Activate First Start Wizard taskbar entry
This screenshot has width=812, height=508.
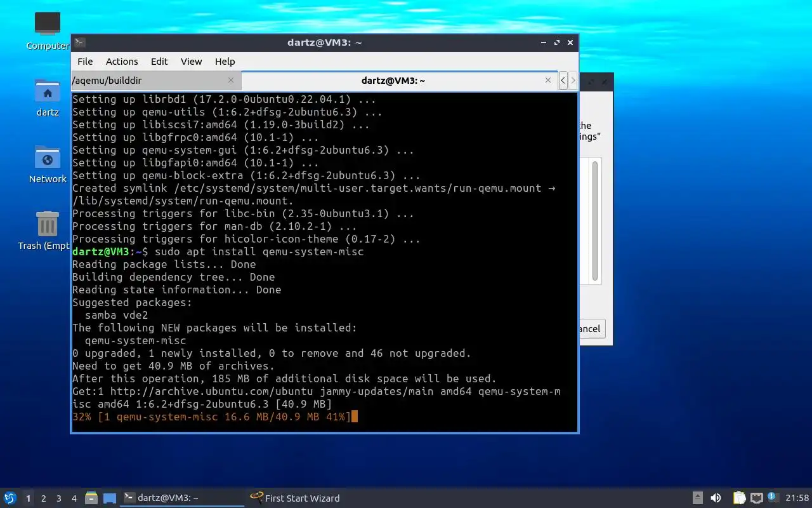click(x=296, y=498)
